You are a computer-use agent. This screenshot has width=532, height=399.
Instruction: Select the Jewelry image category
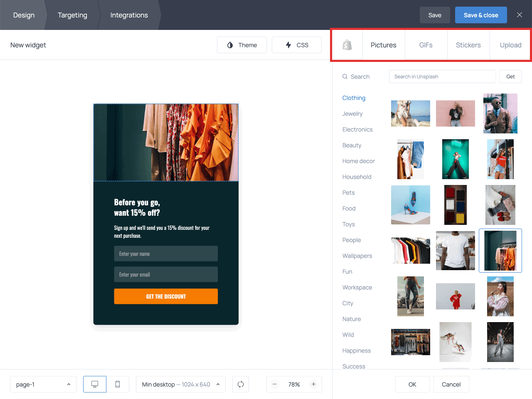click(352, 114)
